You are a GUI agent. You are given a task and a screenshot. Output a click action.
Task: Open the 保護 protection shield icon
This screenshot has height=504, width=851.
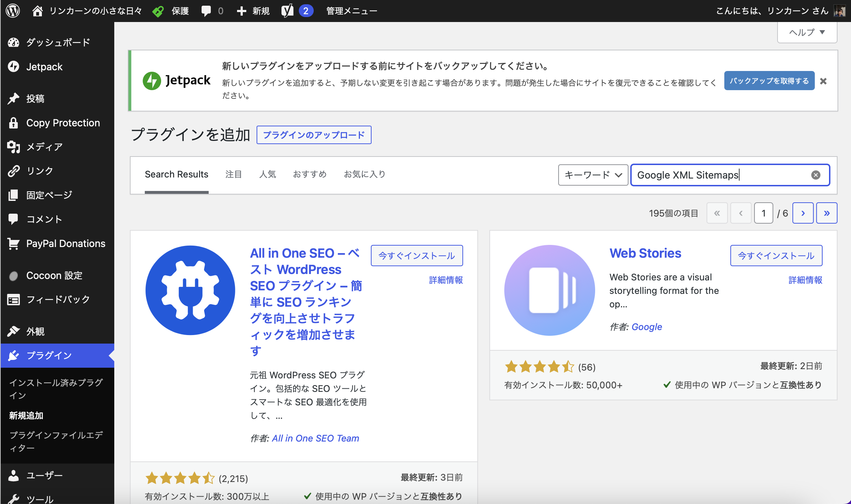(158, 11)
